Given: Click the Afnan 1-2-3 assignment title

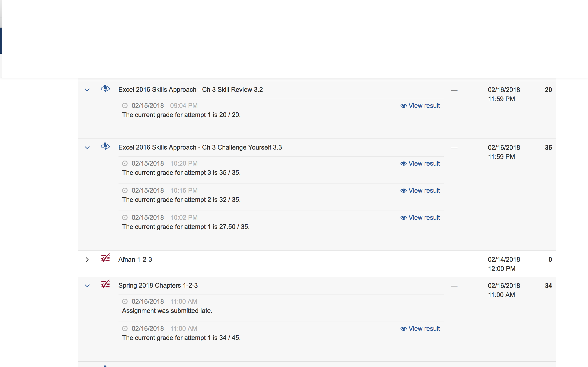Looking at the screenshot, I should coord(135,259).
